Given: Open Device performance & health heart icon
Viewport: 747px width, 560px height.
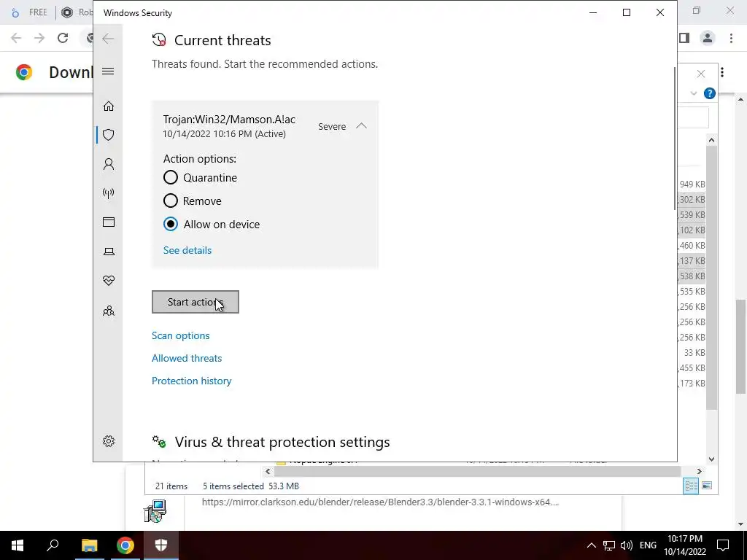Looking at the screenshot, I should [x=109, y=281].
